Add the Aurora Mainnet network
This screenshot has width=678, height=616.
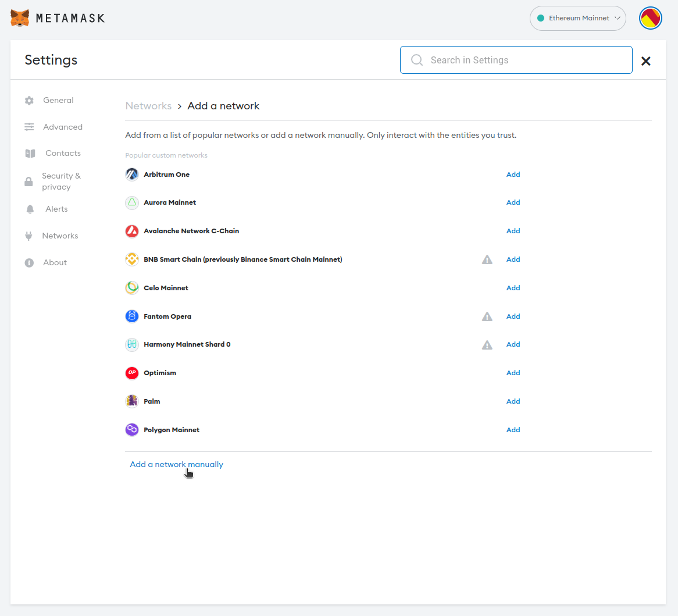(x=513, y=202)
